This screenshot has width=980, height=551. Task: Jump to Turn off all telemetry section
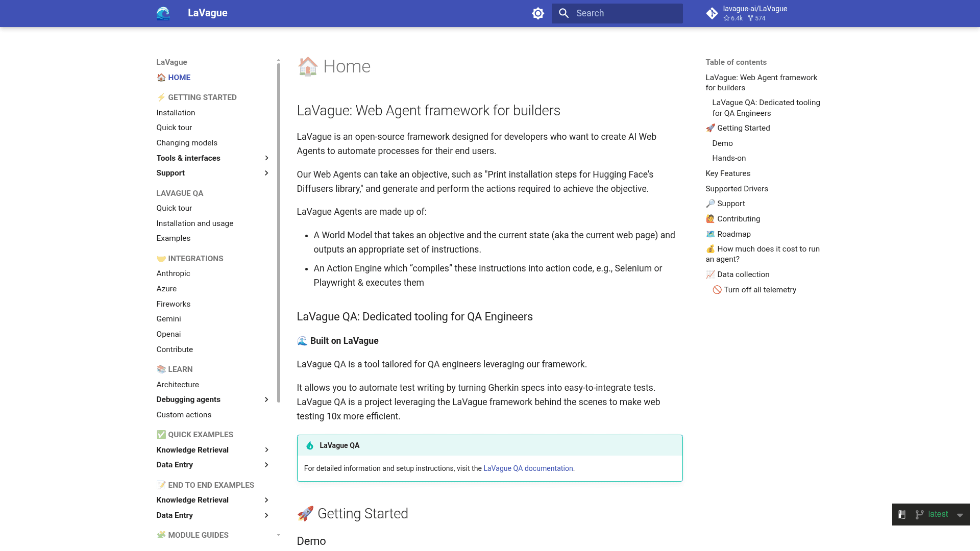754,290
